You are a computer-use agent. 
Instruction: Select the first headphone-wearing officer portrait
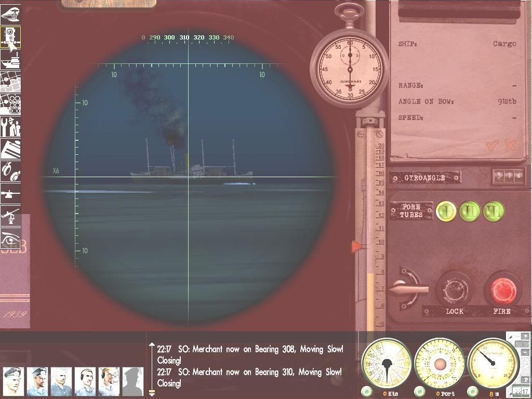(85, 381)
